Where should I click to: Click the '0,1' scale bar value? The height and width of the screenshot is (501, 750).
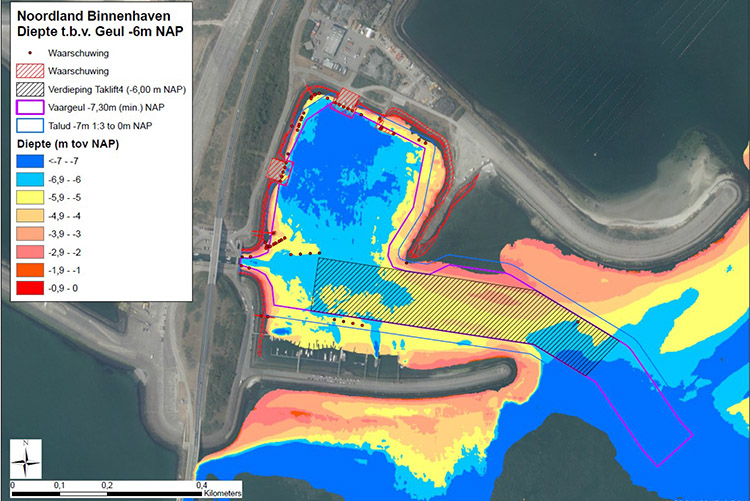59,485
